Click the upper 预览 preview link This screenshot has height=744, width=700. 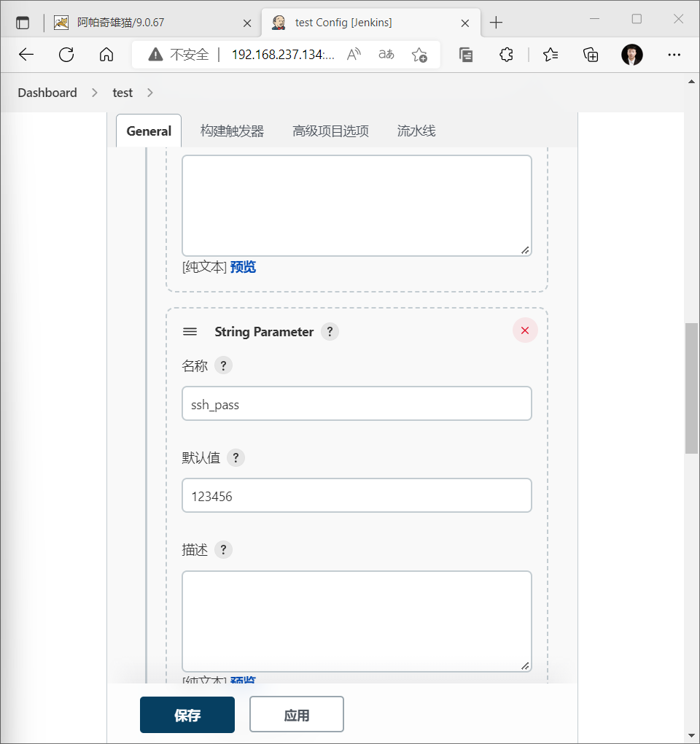pos(243,267)
